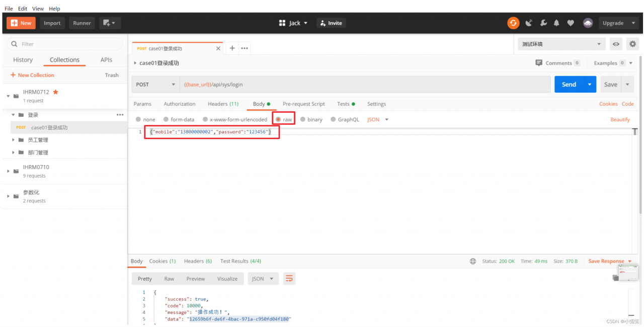Click the Invite button
644x327 pixels.
pos(331,23)
